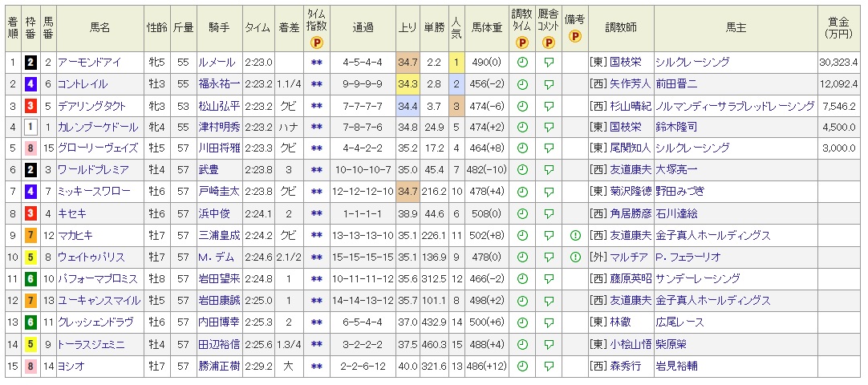The image size is (868, 385).
Task: Click the stable comment icon for ヨシオ
Action: pyautogui.click(x=549, y=366)
